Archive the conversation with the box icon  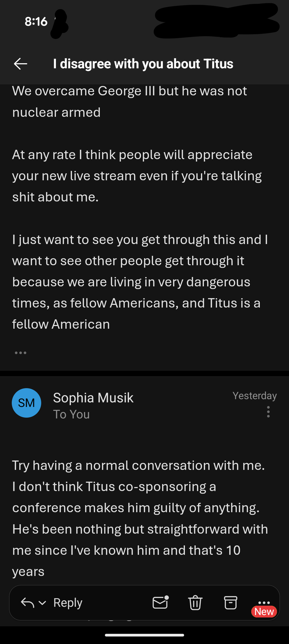[230, 603]
